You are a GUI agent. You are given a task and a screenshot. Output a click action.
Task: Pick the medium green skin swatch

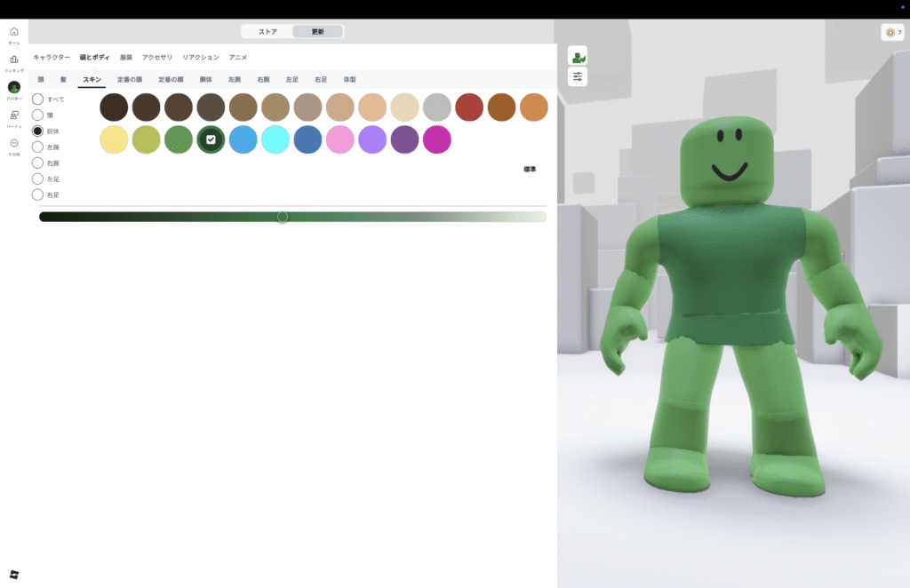pyautogui.click(x=178, y=139)
